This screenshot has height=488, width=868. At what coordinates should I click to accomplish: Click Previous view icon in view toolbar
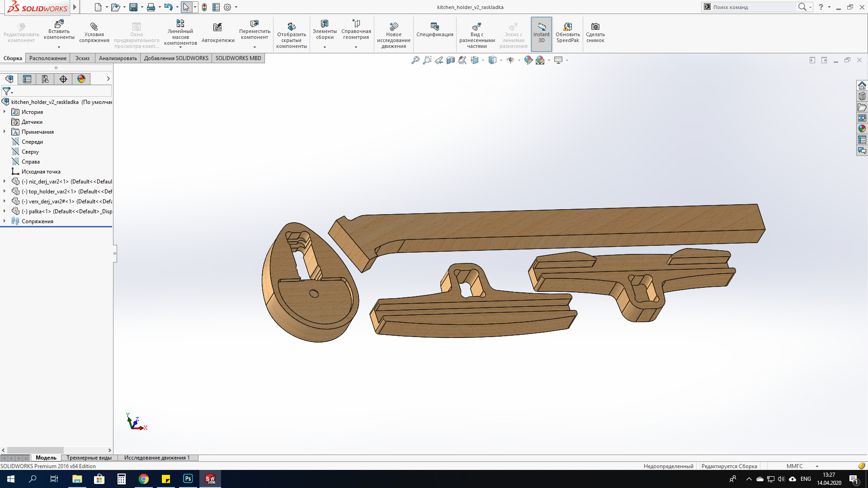tap(439, 60)
